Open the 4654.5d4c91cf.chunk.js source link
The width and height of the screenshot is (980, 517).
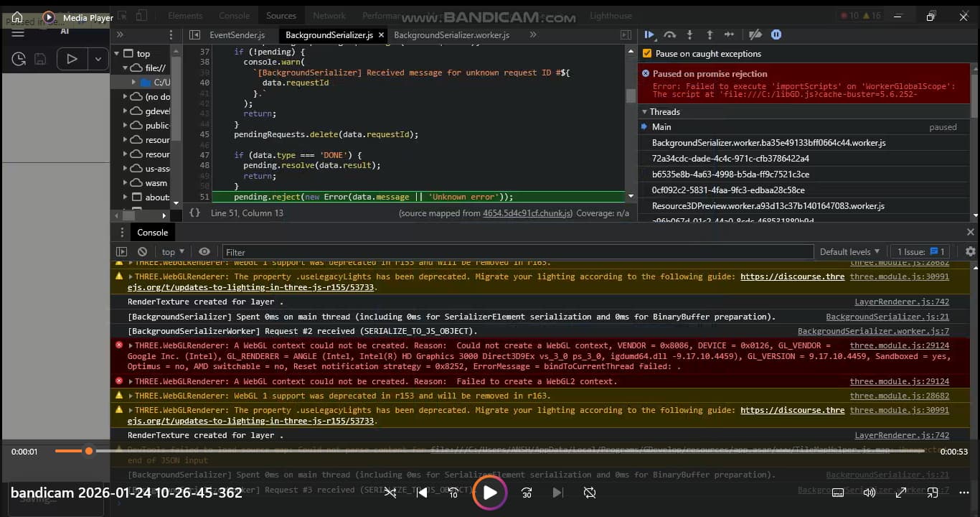(527, 213)
